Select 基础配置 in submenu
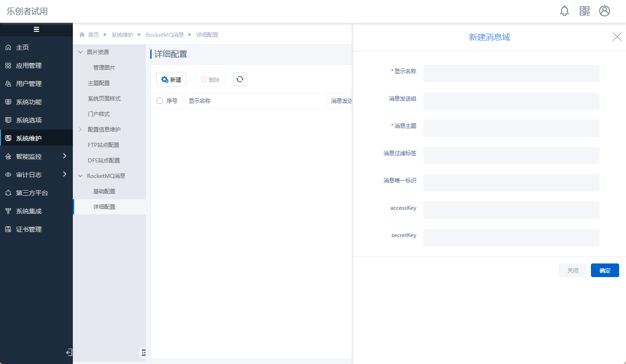Screen dimensions: 626x364 tap(104, 192)
